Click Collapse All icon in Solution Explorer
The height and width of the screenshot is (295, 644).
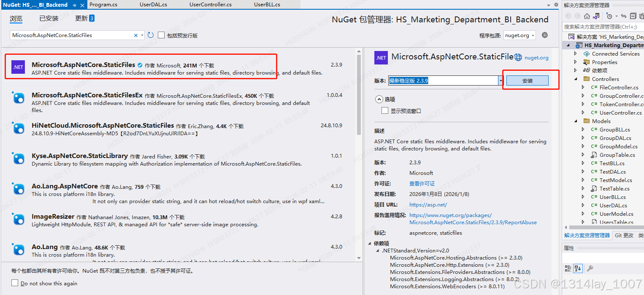tap(633, 16)
